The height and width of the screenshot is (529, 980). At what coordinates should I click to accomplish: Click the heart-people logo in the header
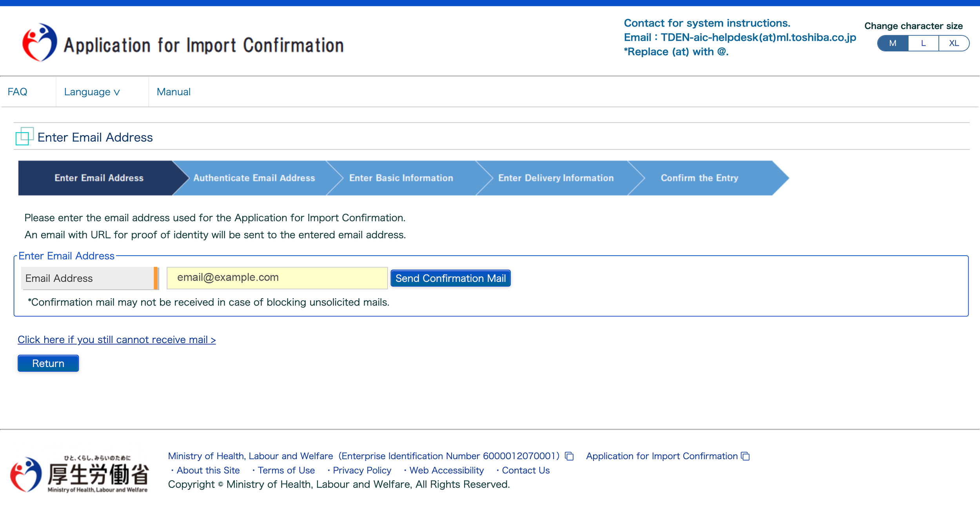39,42
